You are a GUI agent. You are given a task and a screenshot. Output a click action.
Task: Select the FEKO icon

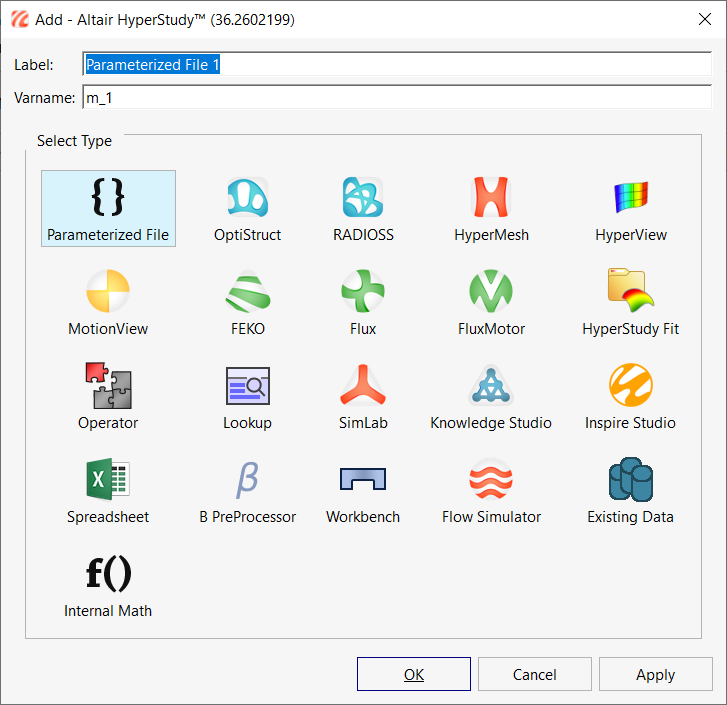click(x=247, y=292)
